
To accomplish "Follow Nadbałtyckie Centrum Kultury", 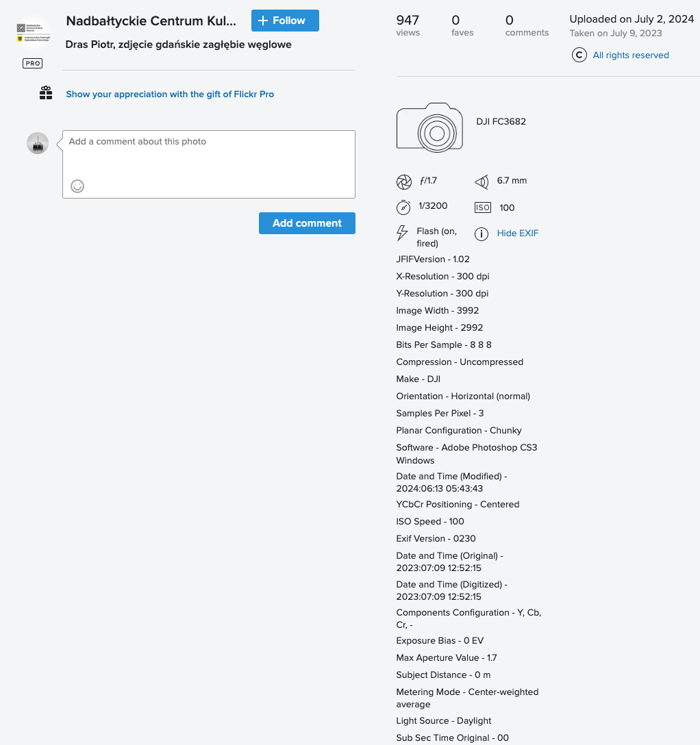I will point(285,21).
